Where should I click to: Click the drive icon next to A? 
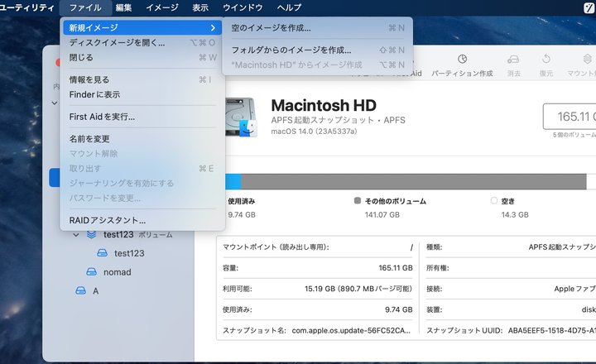pyautogui.click(x=80, y=290)
